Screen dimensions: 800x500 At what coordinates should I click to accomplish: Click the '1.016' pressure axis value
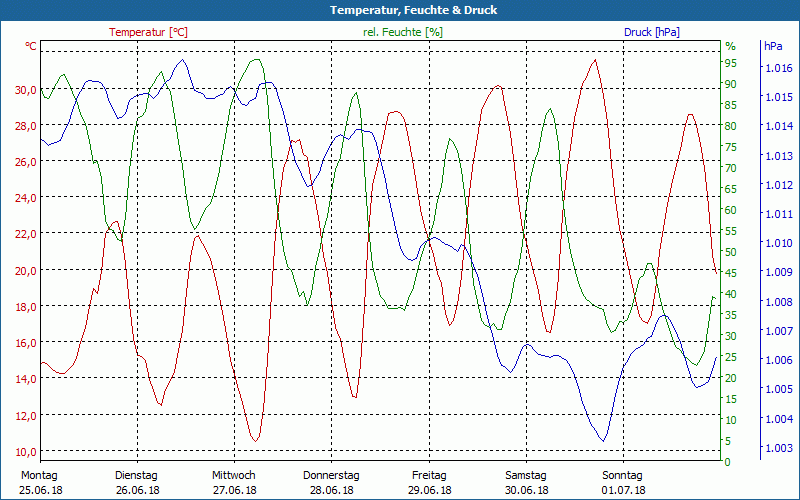click(779, 68)
